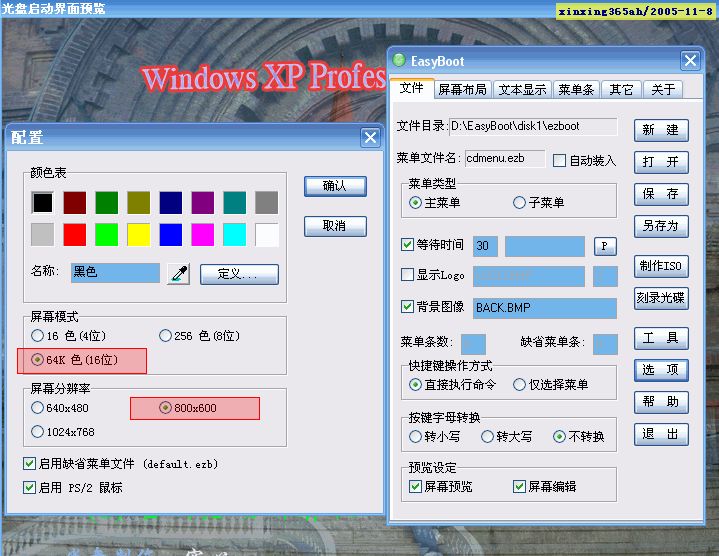This screenshot has height=556, width=719.
Task: Select the dark red color swatch
Action: [x=75, y=203]
